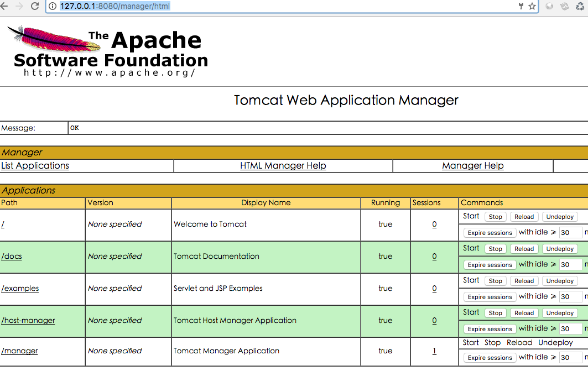Screen dimensions: 588x371
Task: Reload the Tomcat Documentation application
Action: (x=524, y=249)
